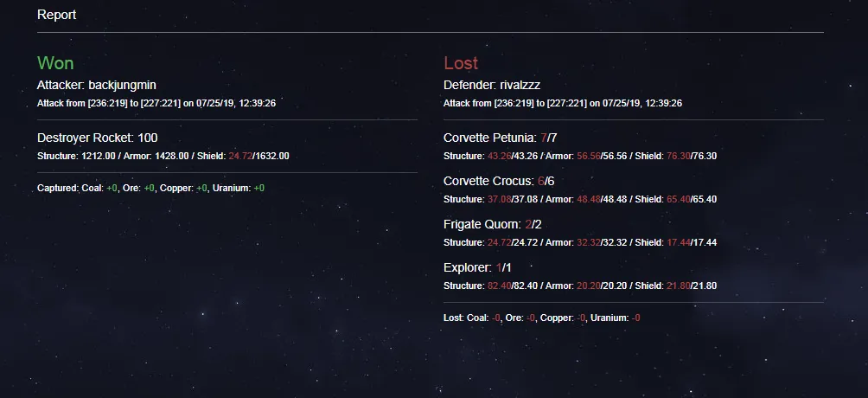Select the Frigate Quorn 2/2 entry
This screenshot has height=398, width=868.
[x=492, y=224]
